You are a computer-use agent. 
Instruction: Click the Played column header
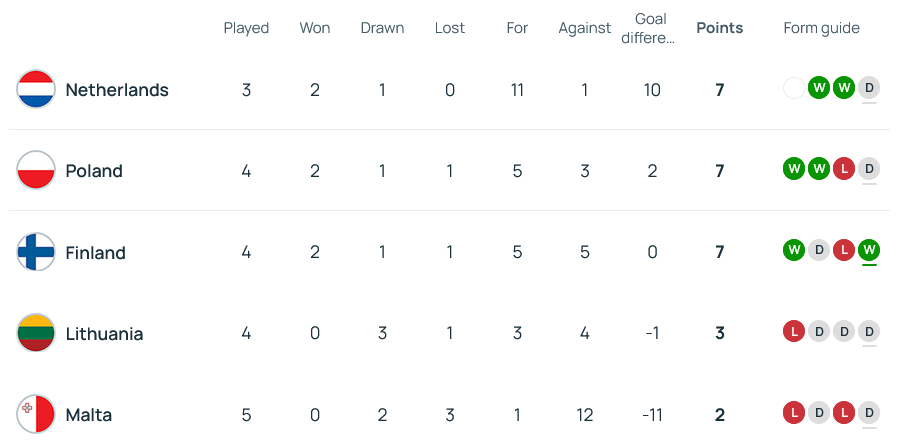point(246,28)
